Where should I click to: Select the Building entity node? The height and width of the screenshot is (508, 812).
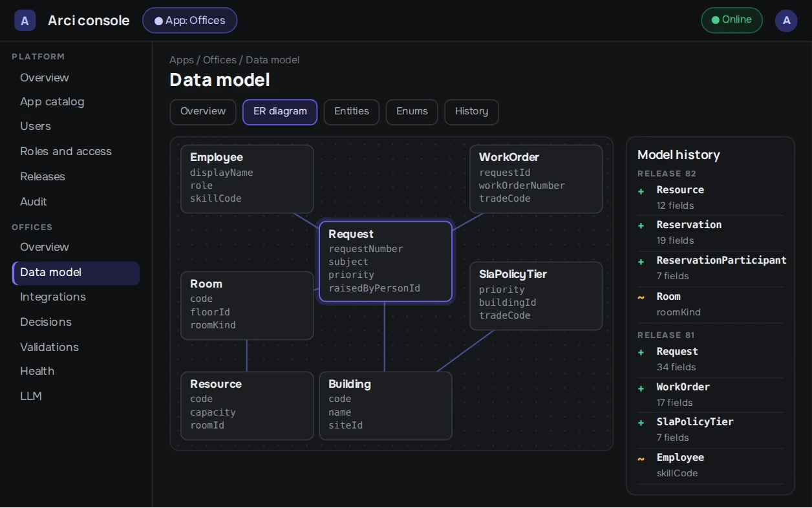click(x=385, y=406)
